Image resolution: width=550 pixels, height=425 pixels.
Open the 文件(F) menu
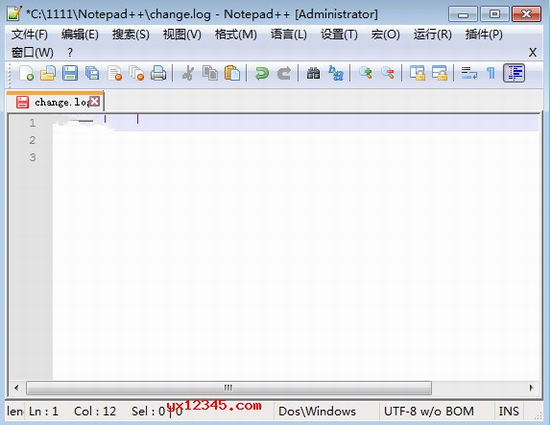click(29, 34)
